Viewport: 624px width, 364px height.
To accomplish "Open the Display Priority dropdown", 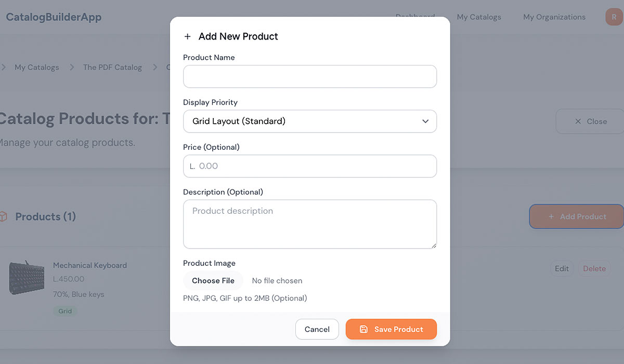I will coord(309,121).
